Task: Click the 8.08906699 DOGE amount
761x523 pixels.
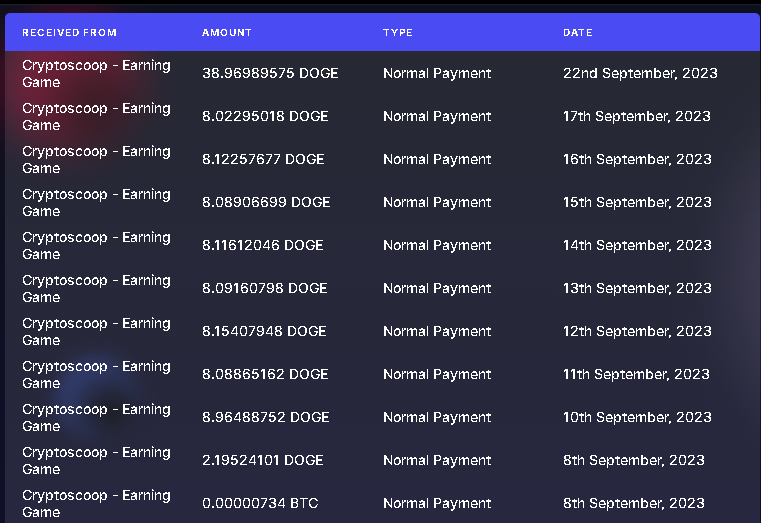Action: point(265,202)
